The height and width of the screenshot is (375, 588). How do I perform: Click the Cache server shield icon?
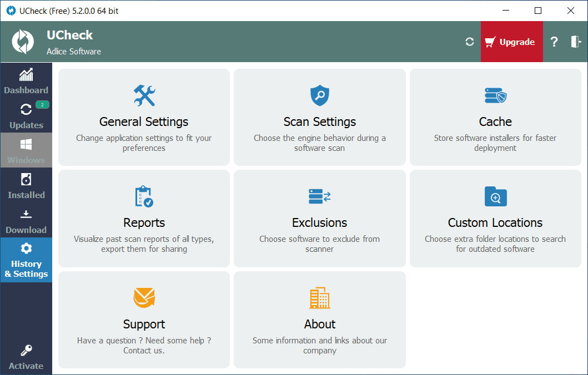pyautogui.click(x=495, y=95)
